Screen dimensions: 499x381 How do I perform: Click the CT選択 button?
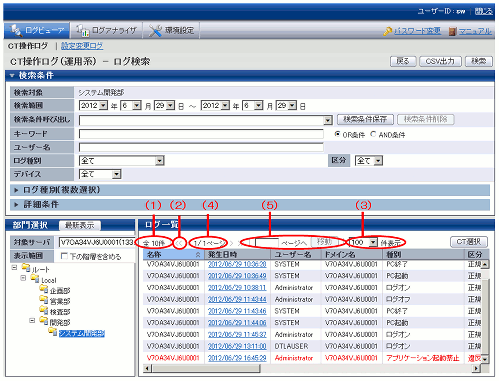[469, 242]
